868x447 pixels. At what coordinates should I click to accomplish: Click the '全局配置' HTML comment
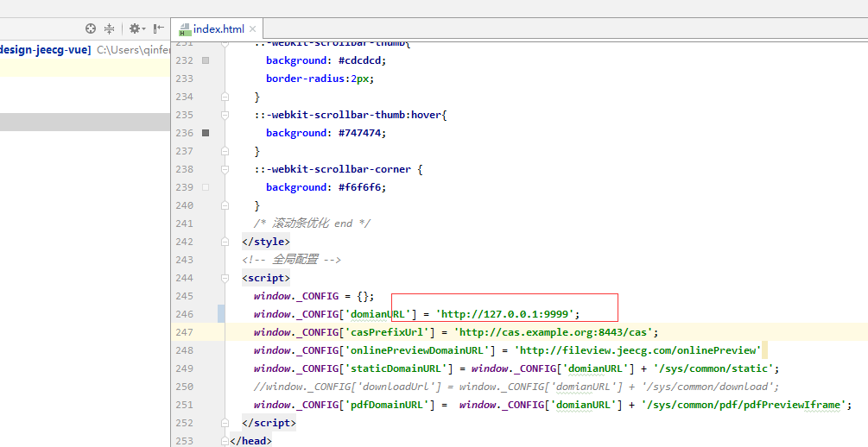291,260
